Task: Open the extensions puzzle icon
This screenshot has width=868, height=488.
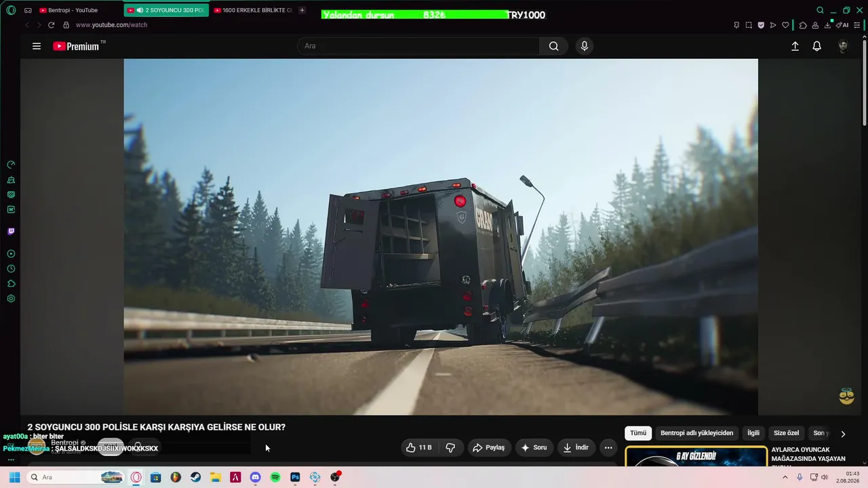Action: coord(803,25)
